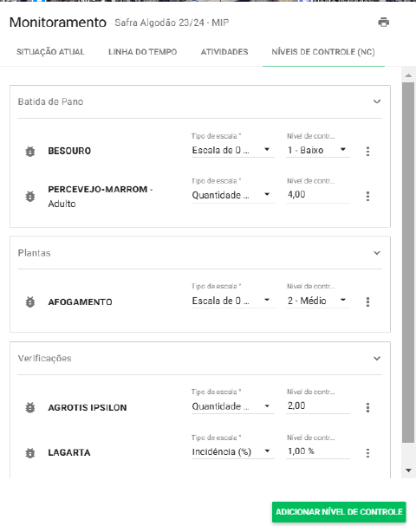Collapse the Plantas section chevron

click(377, 253)
